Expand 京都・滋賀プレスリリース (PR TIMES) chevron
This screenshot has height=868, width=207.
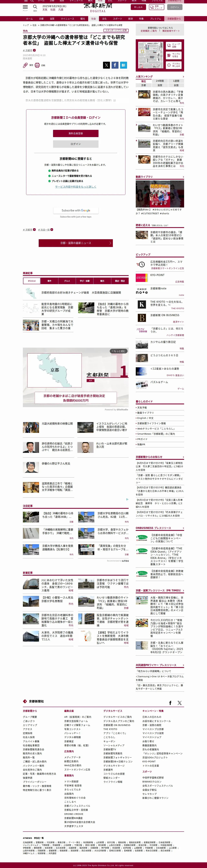tap(183, 590)
